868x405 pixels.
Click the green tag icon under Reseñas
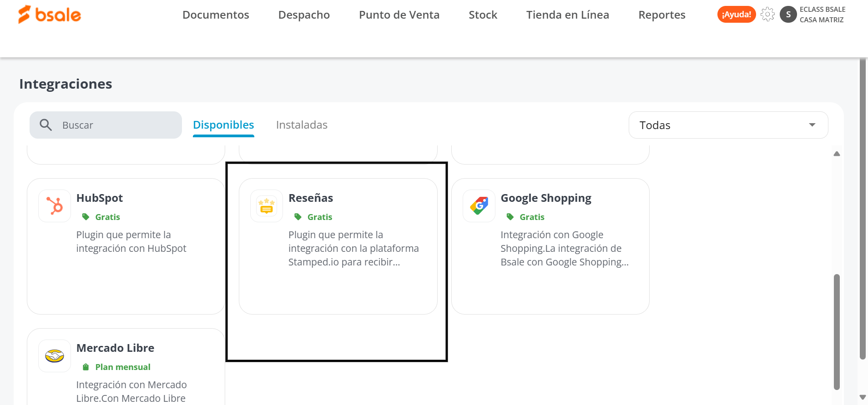298,217
